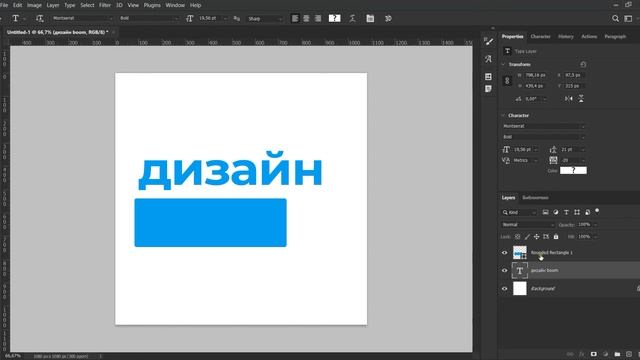Screen dimensions: 640x360
Task: Click right align text icon
Action: tap(318, 18)
